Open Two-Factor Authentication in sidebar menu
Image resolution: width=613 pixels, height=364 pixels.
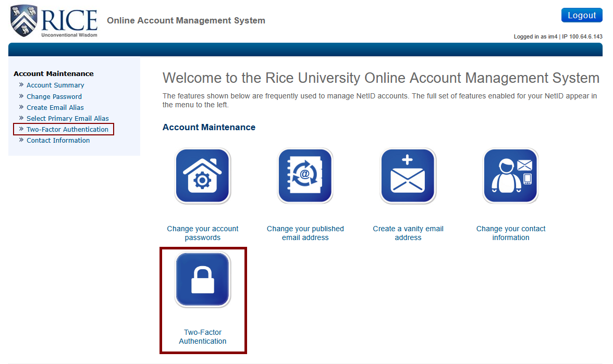tap(67, 129)
